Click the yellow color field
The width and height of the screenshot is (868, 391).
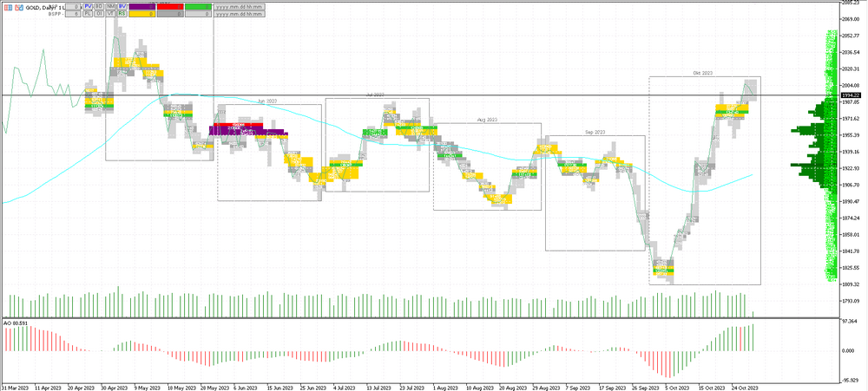point(142,14)
